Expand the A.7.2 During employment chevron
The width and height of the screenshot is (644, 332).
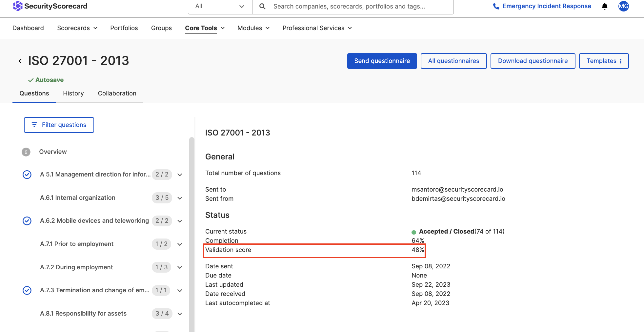click(180, 267)
